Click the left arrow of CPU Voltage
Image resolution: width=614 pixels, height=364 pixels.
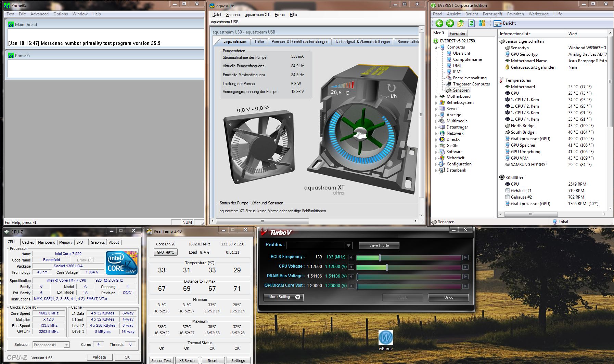[351, 267]
